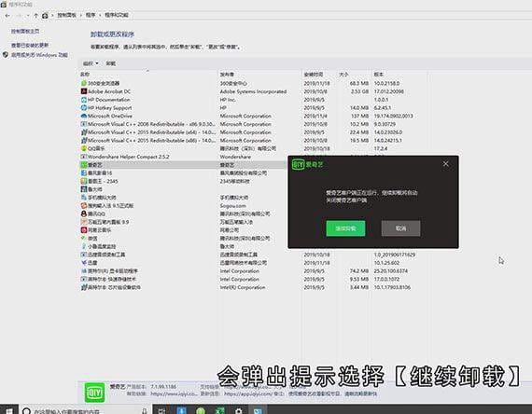Sort by the 名称 column header
532x414 pixels.
tap(85, 74)
